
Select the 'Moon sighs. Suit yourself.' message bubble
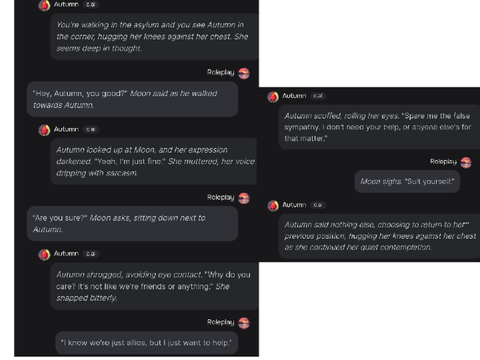(407, 182)
